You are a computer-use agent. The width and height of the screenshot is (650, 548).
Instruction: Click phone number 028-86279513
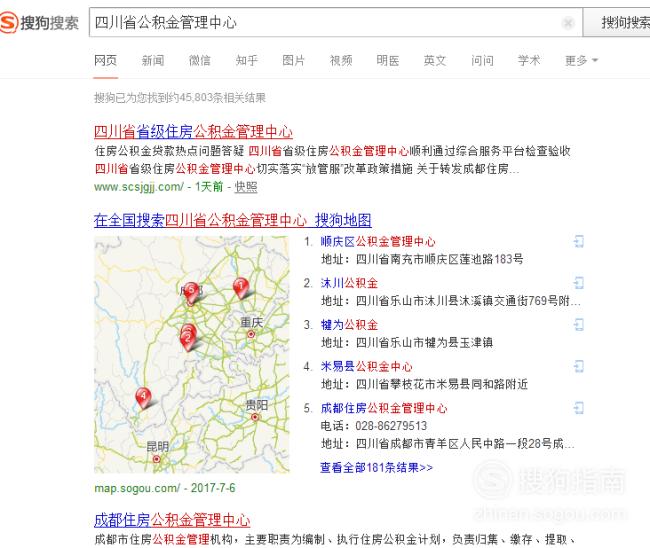point(391,426)
